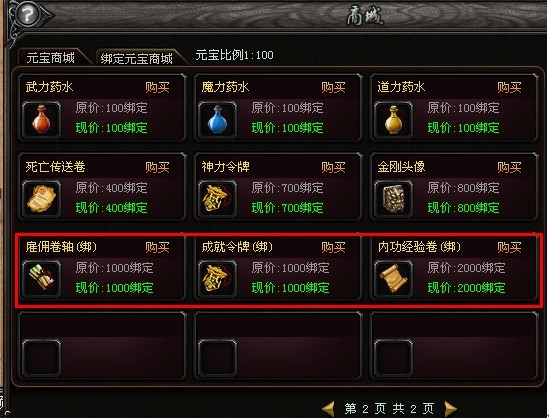Click the red 武力药水 potion icon

click(x=41, y=119)
